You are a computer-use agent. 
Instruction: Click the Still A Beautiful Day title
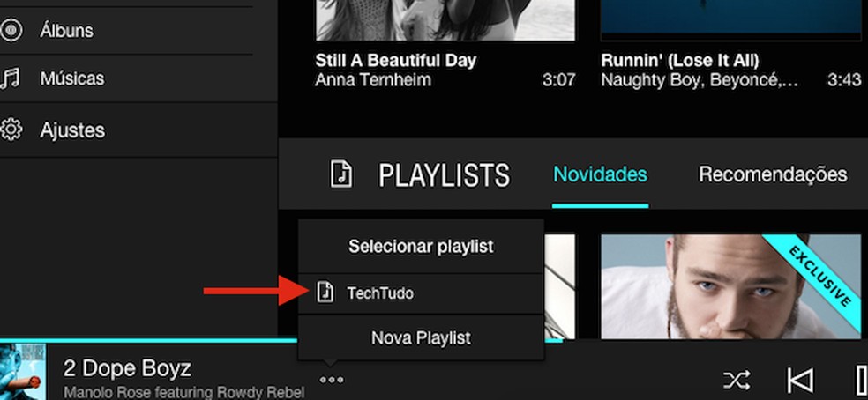point(396,60)
